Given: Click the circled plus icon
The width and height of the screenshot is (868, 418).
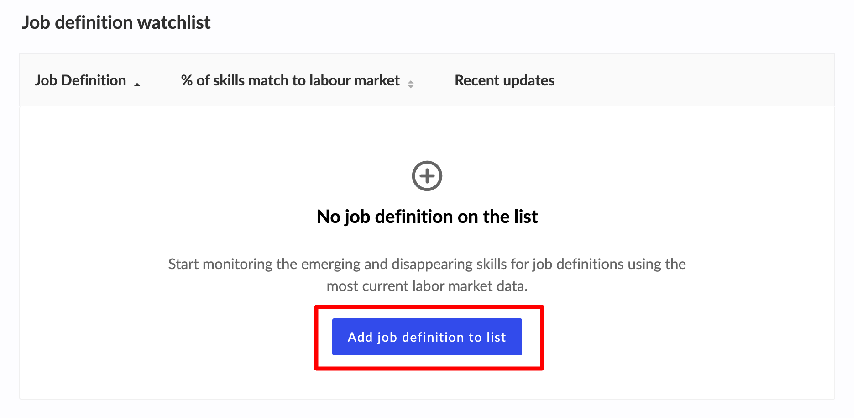Looking at the screenshot, I should (x=427, y=176).
